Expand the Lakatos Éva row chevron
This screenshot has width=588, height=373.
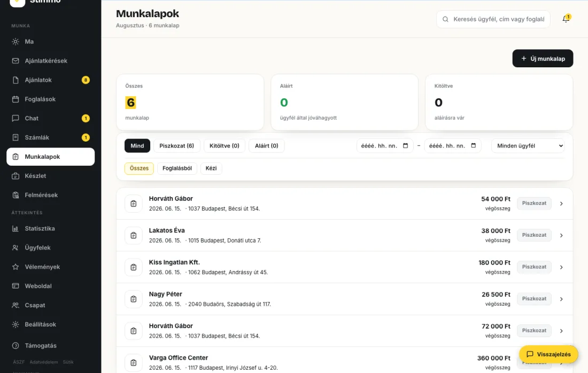point(561,236)
